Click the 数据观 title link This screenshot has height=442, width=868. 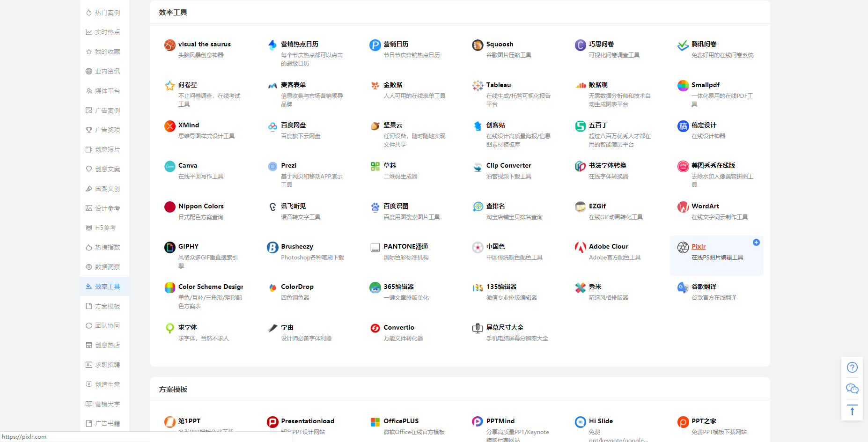pyautogui.click(x=598, y=85)
